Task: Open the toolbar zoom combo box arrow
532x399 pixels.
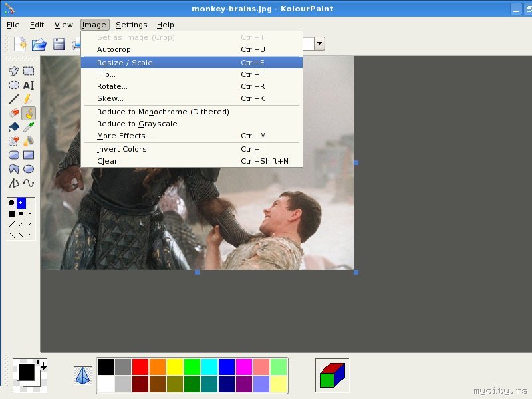Action: (x=319, y=43)
